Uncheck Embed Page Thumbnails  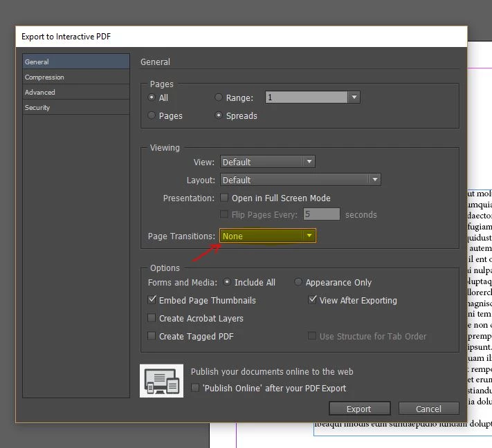point(152,300)
